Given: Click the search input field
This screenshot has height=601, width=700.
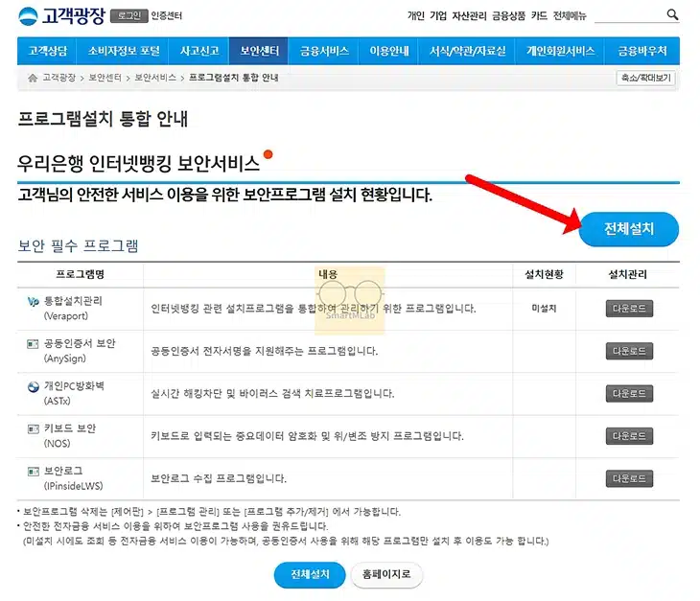Looking at the screenshot, I should click(x=629, y=15).
